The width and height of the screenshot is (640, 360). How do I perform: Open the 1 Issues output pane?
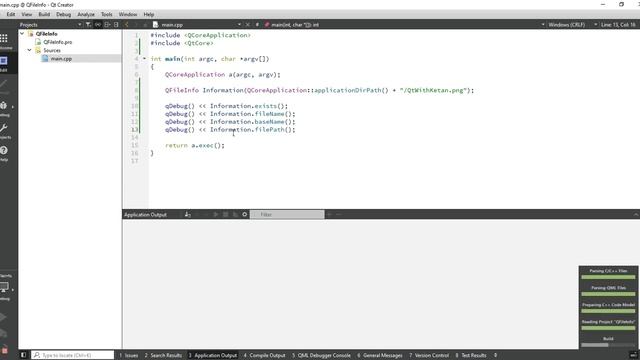(129, 355)
